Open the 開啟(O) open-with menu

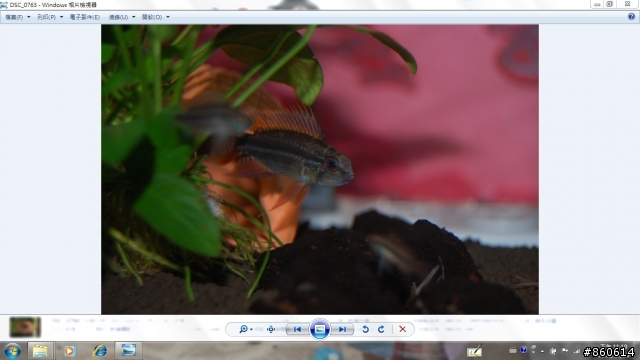pyautogui.click(x=155, y=17)
